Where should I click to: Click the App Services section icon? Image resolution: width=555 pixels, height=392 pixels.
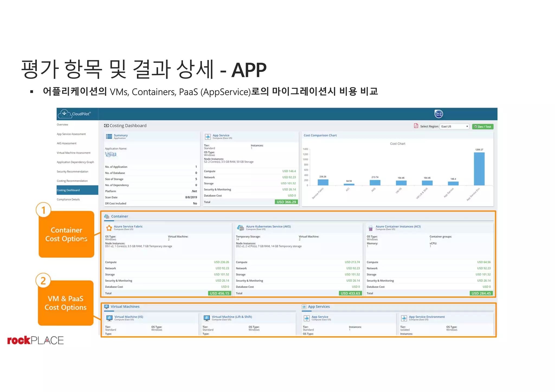[304, 307]
